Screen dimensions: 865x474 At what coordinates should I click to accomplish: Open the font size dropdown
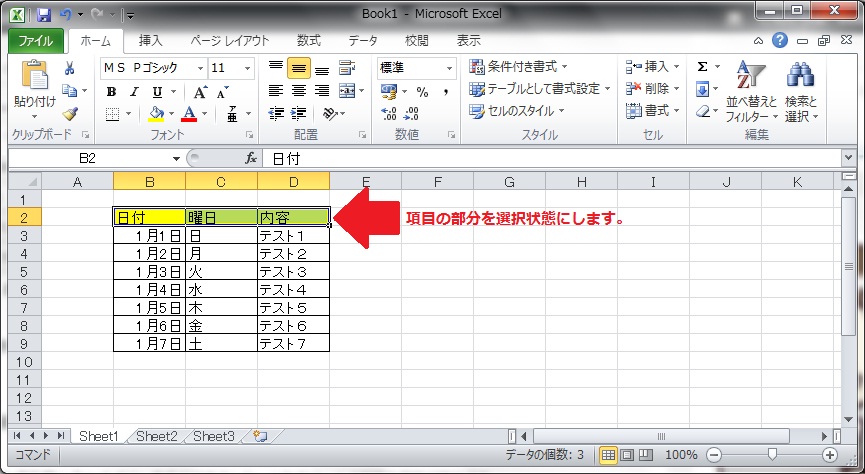pos(248,68)
